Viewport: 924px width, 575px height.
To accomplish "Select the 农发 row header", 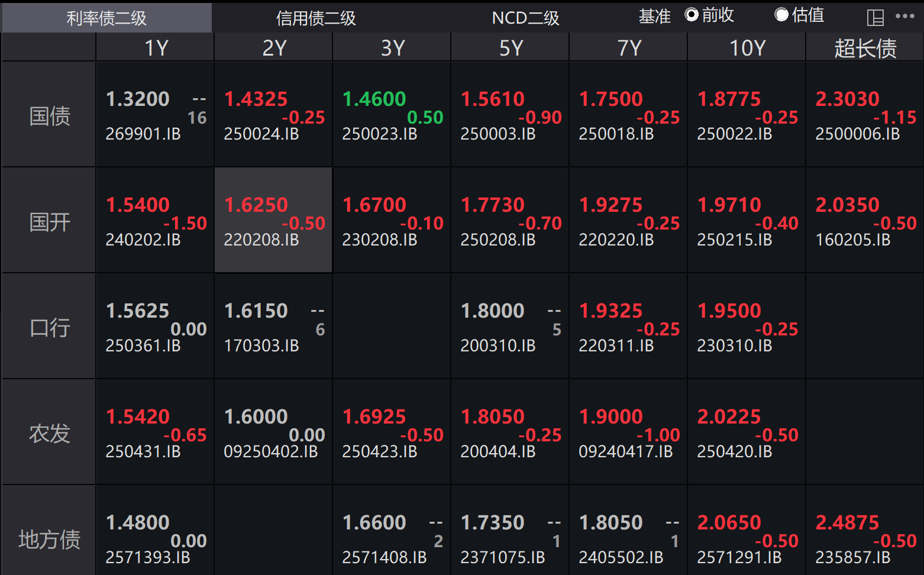I will (x=49, y=433).
